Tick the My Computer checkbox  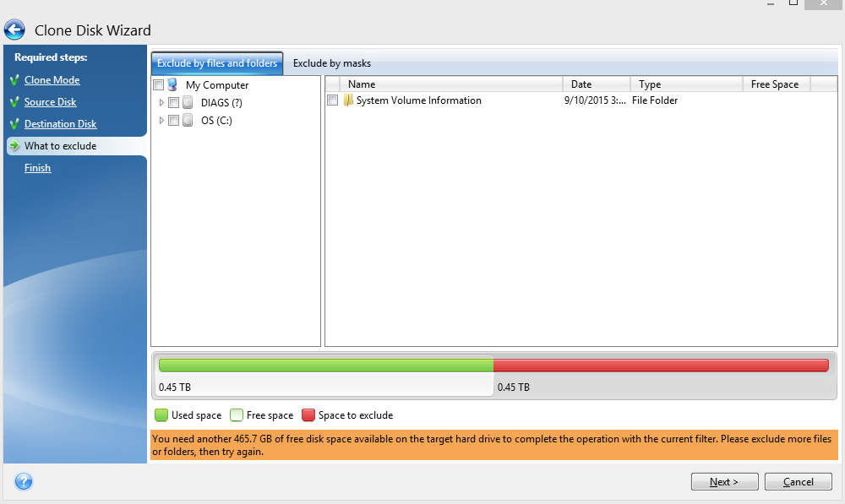tap(159, 85)
